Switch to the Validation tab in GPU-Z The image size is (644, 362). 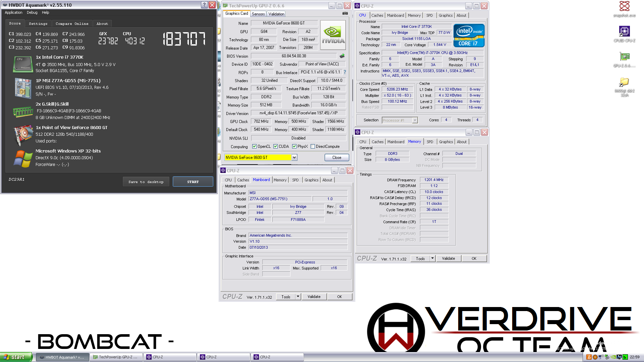[x=276, y=14]
